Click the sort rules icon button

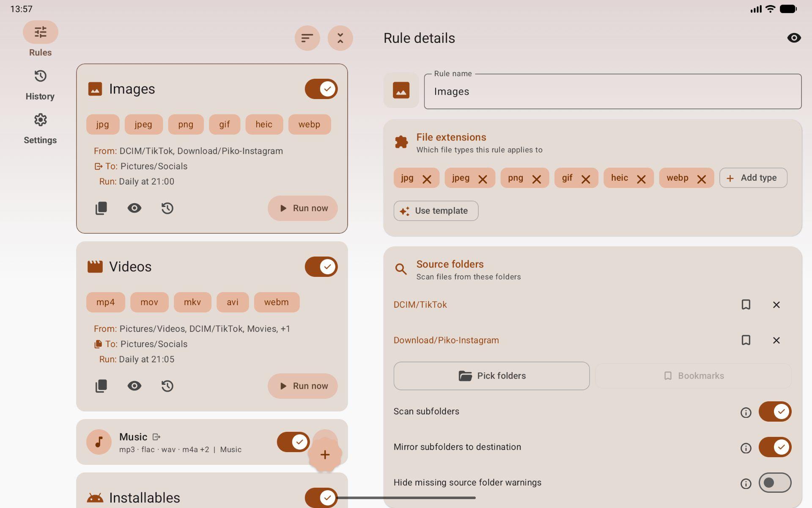(x=307, y=38)
